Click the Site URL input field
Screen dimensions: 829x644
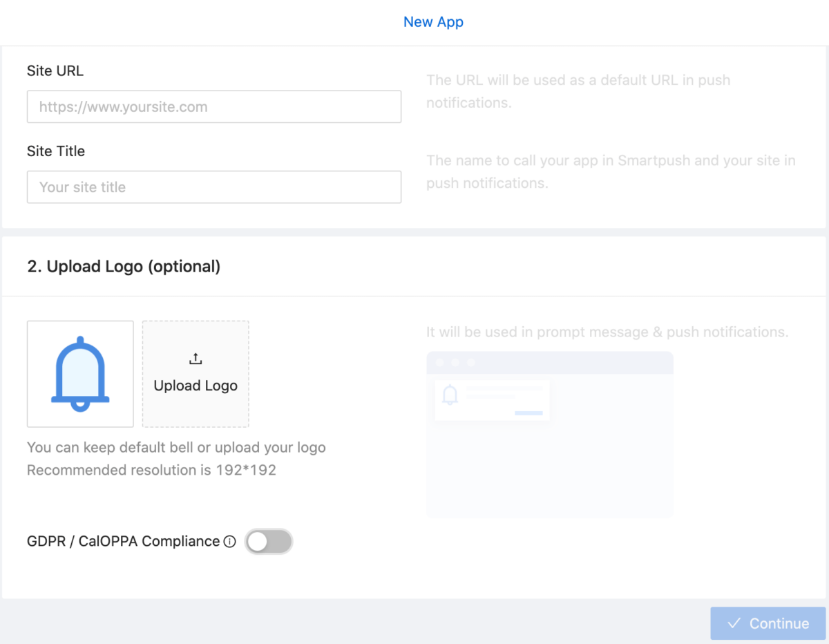coord(214,106)
